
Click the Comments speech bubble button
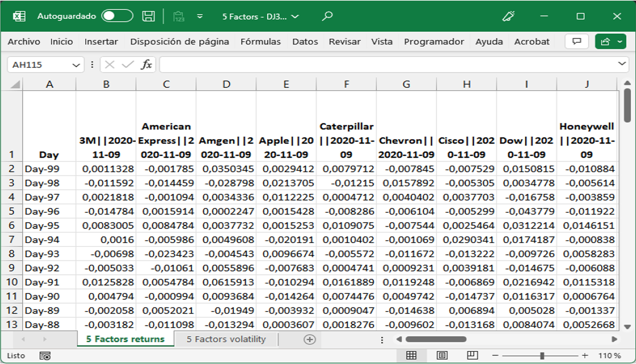click(577, 42)
